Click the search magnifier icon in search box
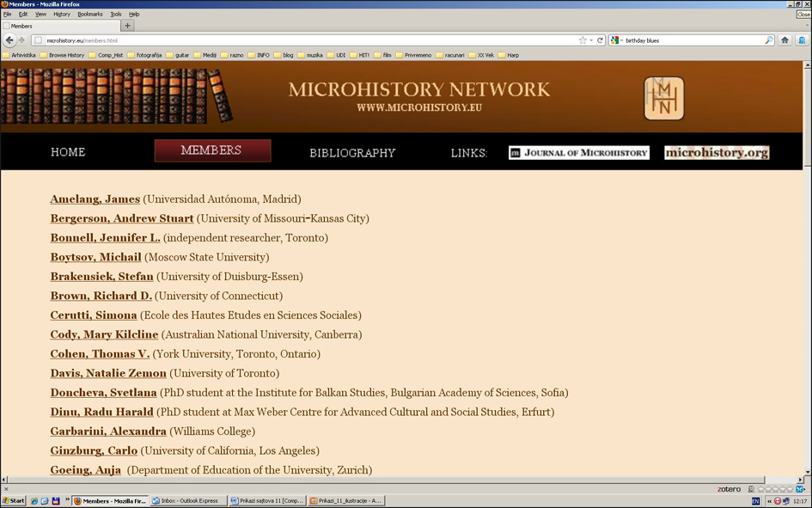 (769, 40)
